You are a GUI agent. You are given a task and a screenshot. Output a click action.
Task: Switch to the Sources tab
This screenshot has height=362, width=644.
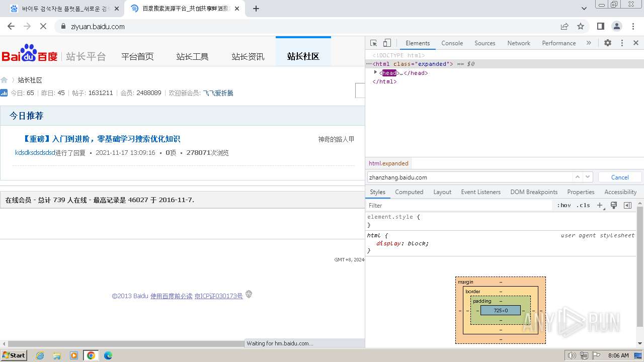(485, 43)
